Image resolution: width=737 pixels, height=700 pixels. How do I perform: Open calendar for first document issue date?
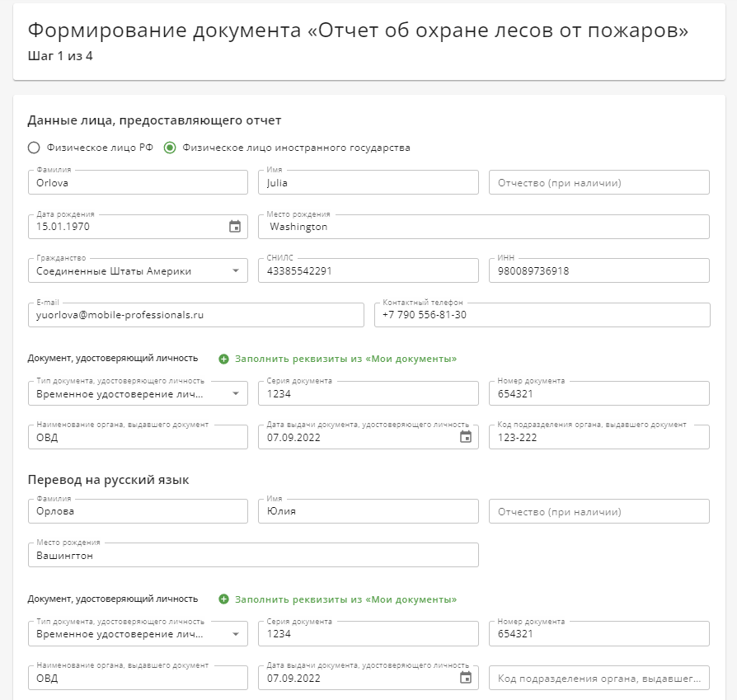click(465, 437)
